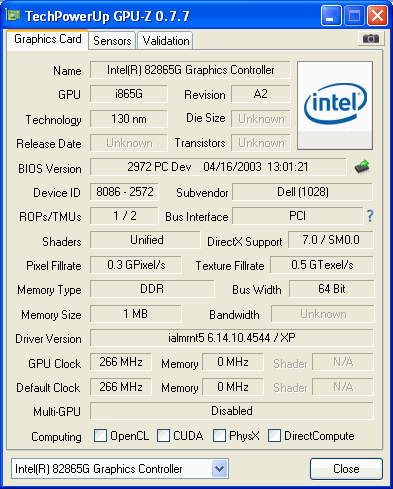Click the Driver Version ialmrnt5 field
This screenshot has height=489, width=393.
point(232,338)
